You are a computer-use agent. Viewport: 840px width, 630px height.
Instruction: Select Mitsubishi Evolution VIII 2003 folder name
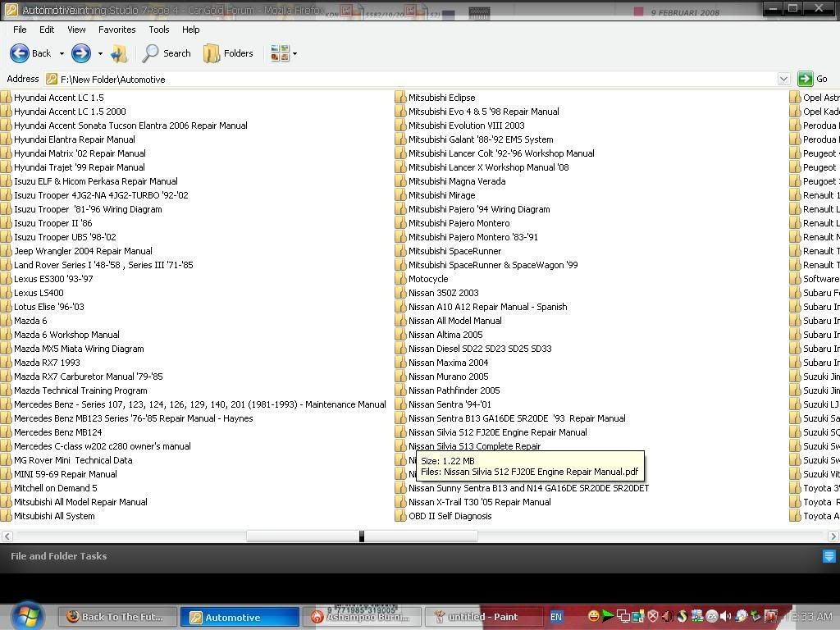tap(467, 126)
